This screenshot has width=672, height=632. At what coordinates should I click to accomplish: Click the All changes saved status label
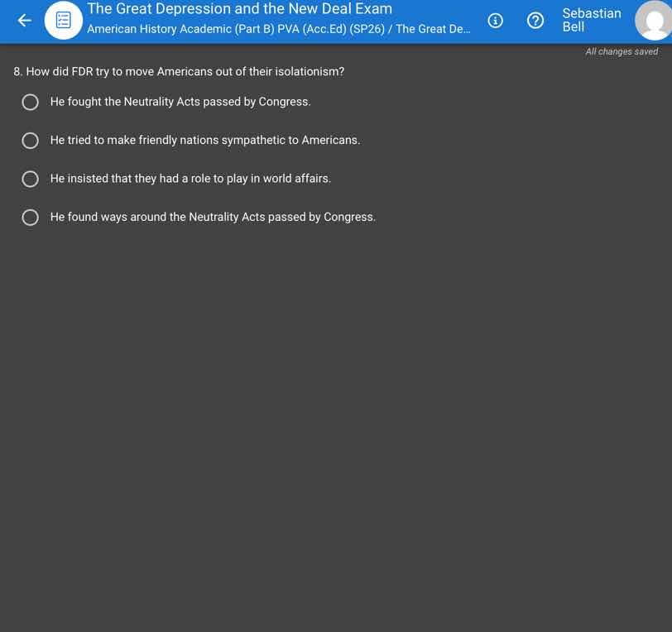(x=621, y=50)
